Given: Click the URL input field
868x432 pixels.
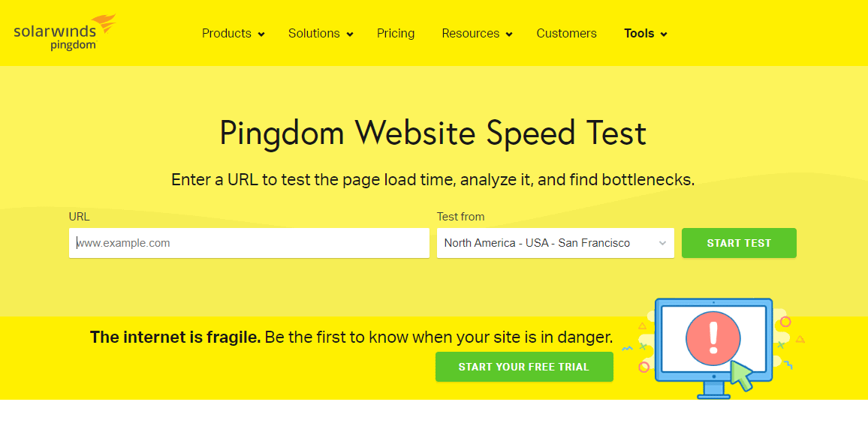Looking at the screenshot, I should pyautogui.click(x=248, y=242).
